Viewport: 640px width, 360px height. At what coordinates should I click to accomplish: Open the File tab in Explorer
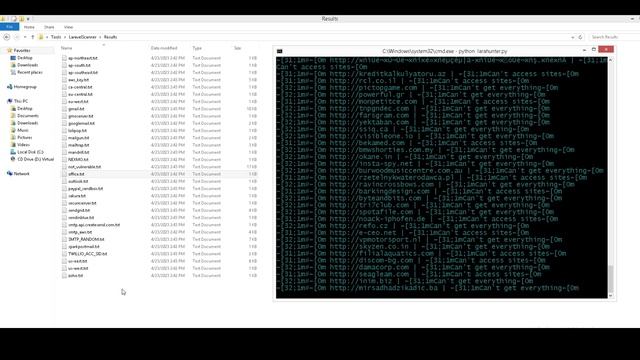(9, 27)
